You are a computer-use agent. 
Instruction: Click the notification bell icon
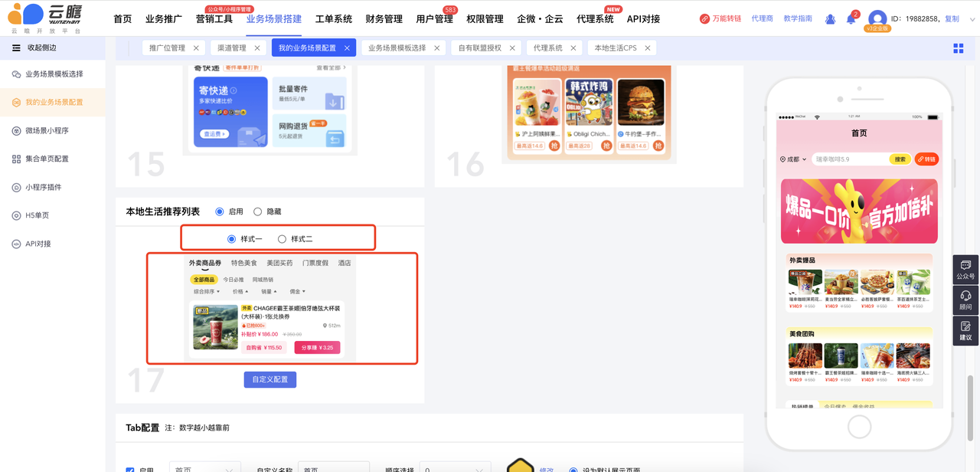(851, 19)
